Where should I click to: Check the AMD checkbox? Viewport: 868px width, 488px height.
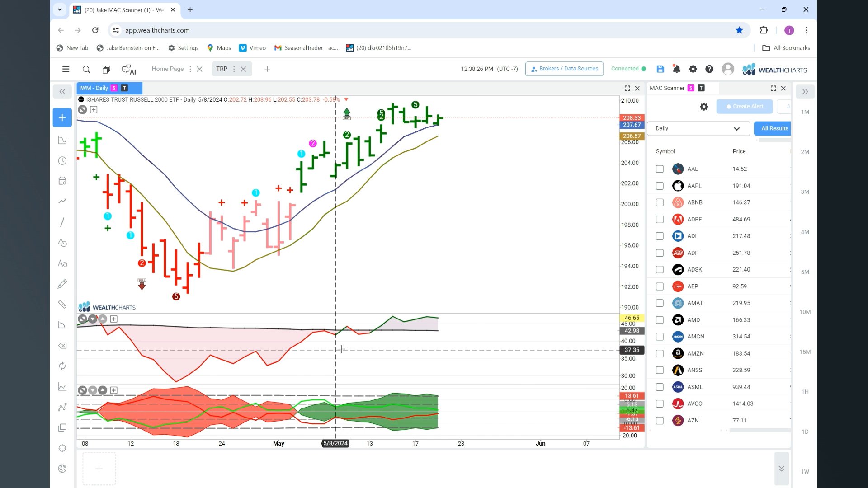click(x=660, y=320)
